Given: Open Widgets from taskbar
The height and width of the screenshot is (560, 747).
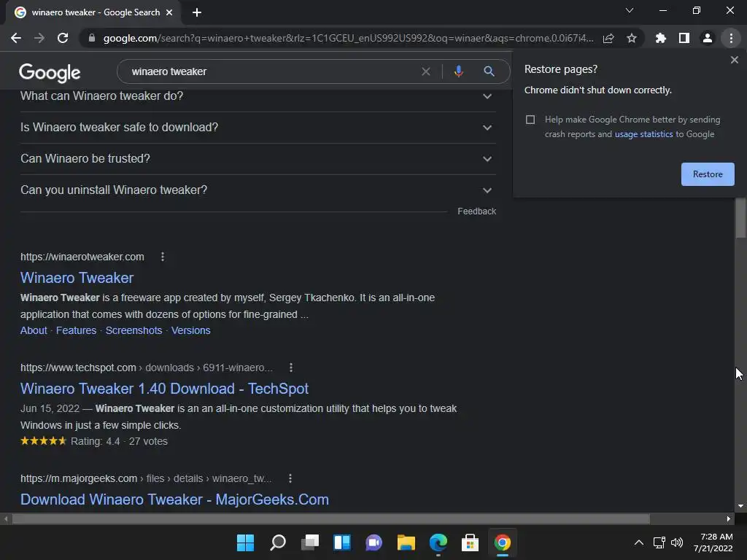Looking at the screenshot, I should 342,542.
